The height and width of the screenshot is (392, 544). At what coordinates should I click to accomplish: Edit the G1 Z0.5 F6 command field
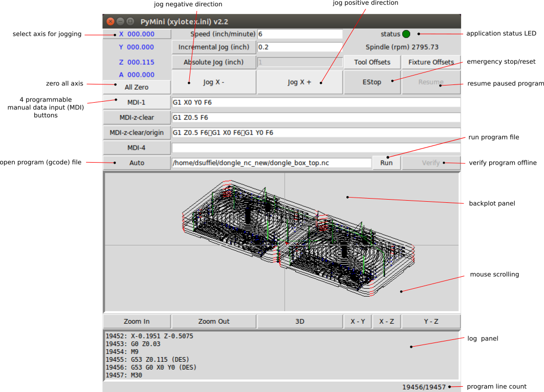316,117
